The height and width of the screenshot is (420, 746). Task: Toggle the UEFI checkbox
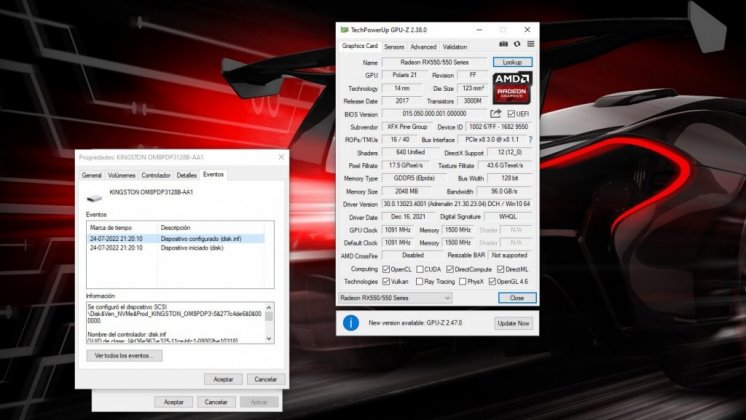511,114
